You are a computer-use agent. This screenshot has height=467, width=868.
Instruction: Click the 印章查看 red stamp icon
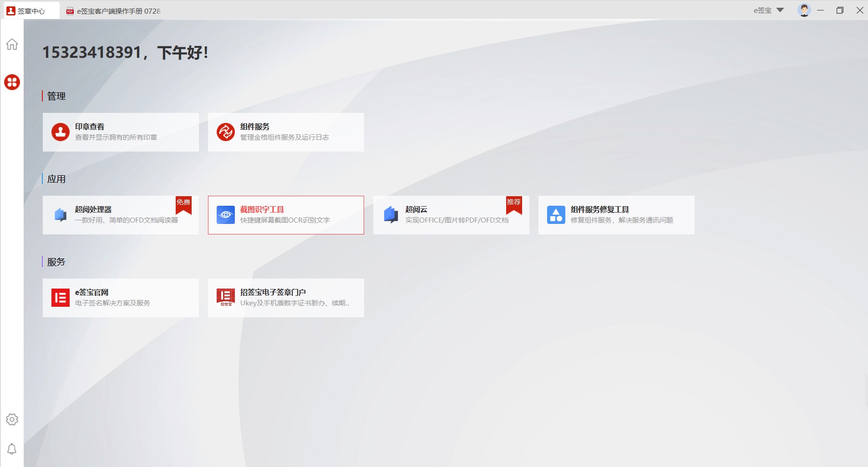[60, 132]
